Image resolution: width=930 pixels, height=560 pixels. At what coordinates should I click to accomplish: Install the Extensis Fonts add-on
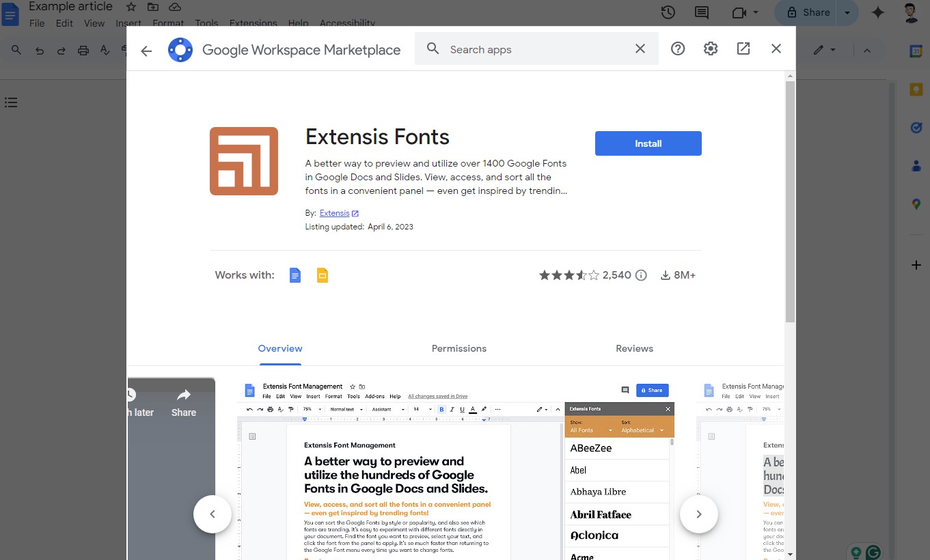[x=648, y=143]
